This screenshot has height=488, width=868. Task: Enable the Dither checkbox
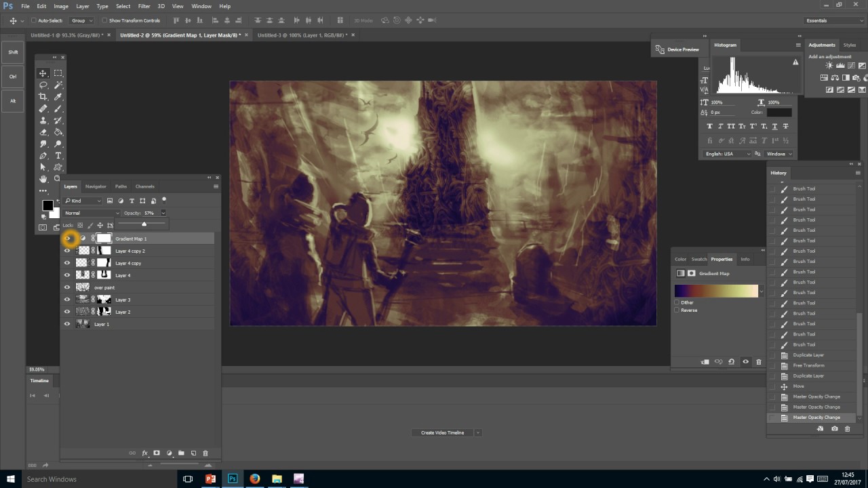(x=677, y=302)
